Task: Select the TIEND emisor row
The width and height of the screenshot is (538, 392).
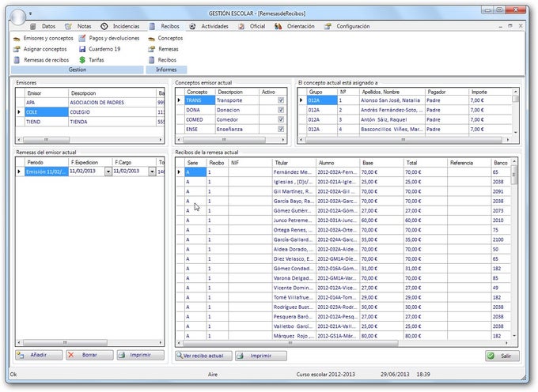Action: pyautogui.click(x=91, y=122)
